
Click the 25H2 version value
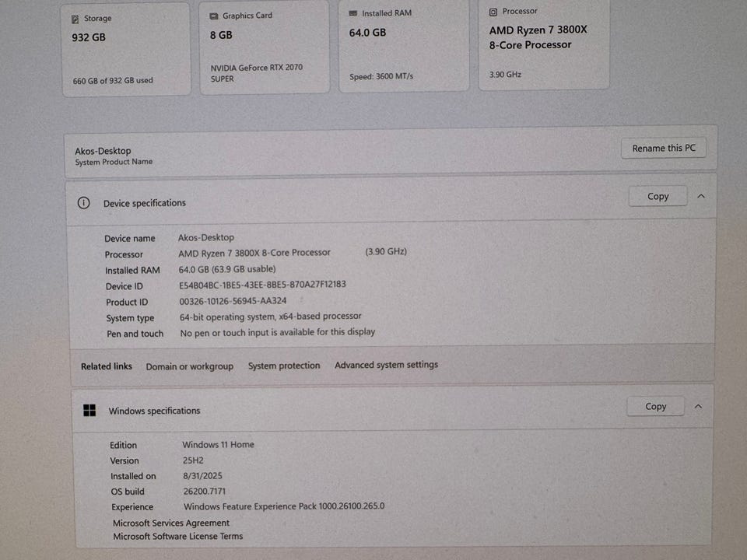(193, 460)
